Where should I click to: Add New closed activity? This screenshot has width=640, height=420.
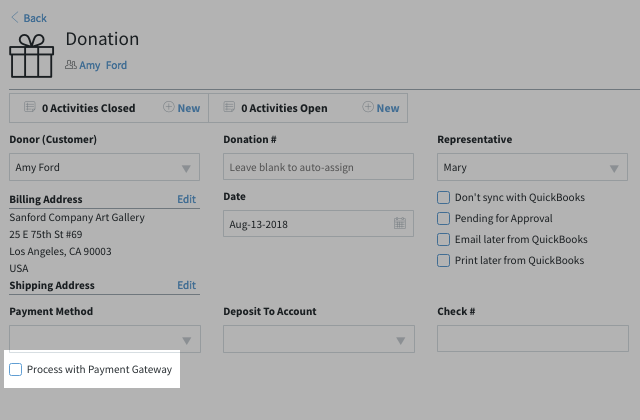pos(189,108)
